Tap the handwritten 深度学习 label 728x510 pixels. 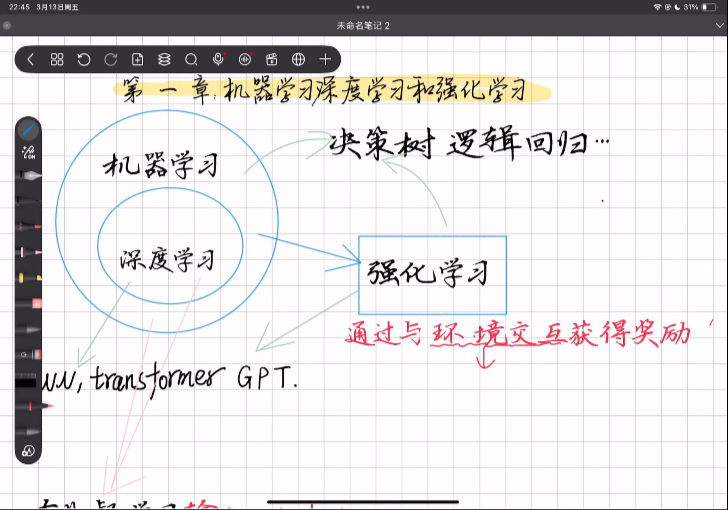pyautogui.click(x=167, y=260)
